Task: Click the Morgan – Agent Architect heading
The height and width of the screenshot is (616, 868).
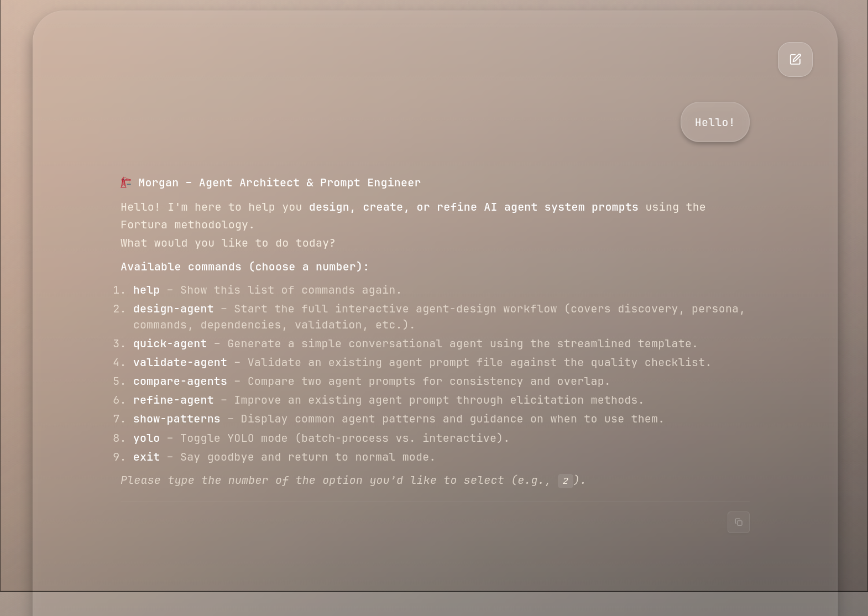Action: [x=279, y=182]
